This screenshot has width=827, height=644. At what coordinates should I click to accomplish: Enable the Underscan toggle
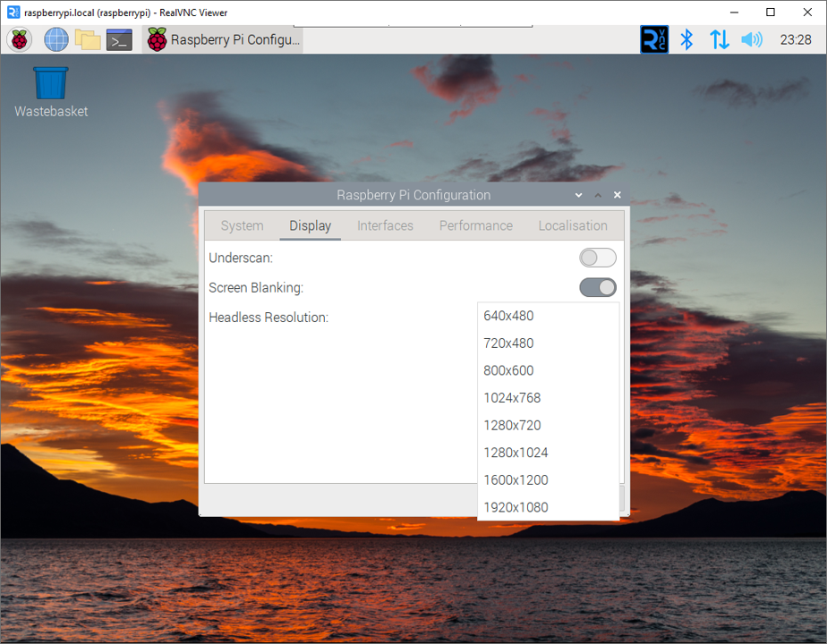(597, 258)
